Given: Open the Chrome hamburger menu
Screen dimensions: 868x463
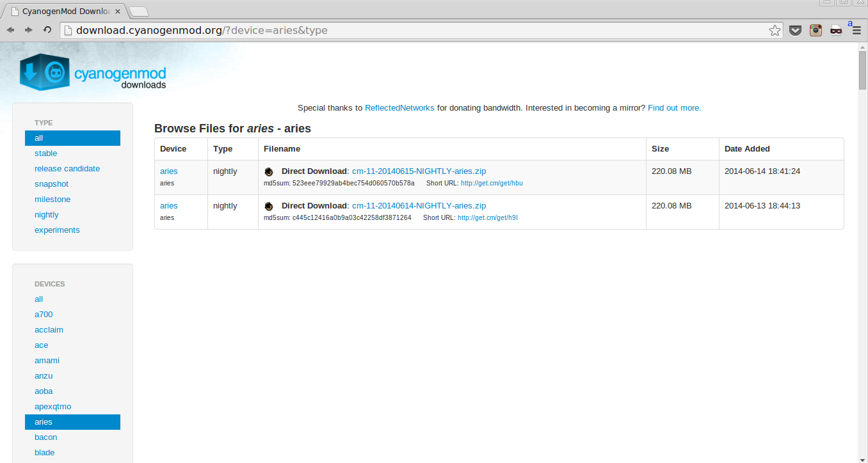Looking at the screenshot, I should point(856,30).
